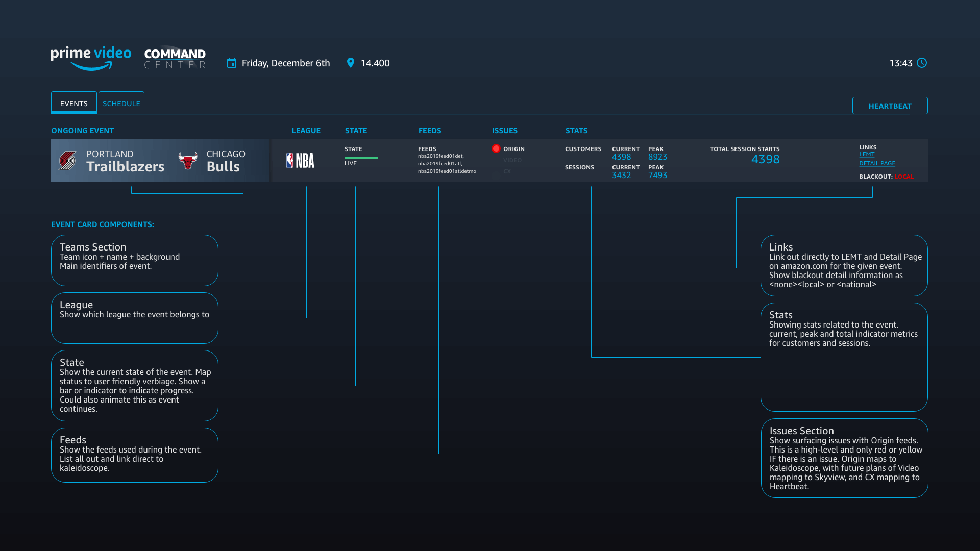Click the red Origin issue indicator
980x551 pixels.
point(496,148)
